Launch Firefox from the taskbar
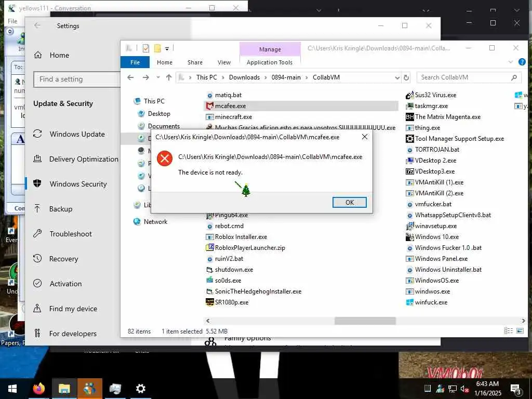Screen dimensions: 532x399 [x=38, y=389]
